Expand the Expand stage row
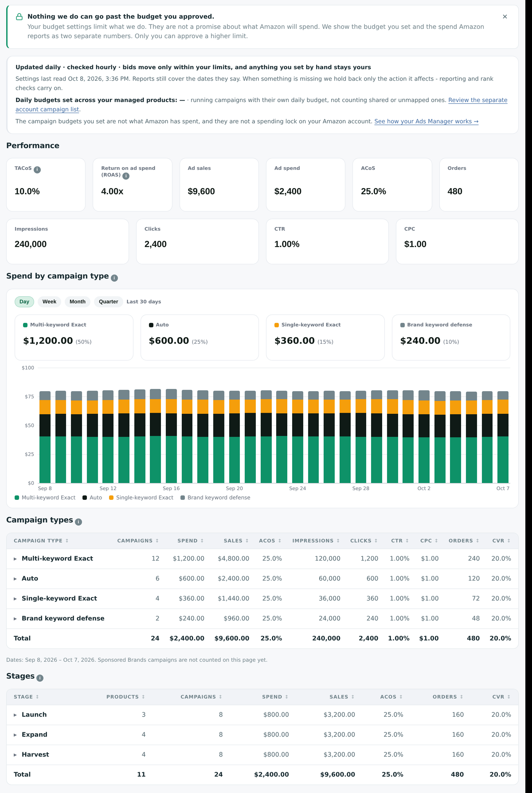Viewport: 532px width, 793px height. (15, 735)
